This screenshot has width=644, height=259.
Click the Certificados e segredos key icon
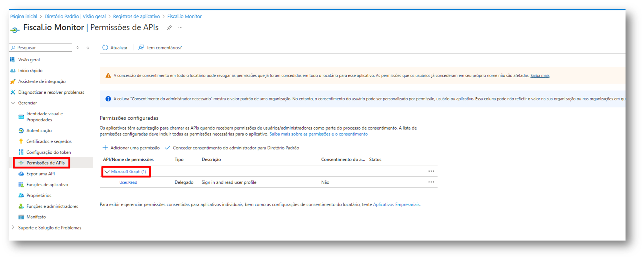coord(21,141)
